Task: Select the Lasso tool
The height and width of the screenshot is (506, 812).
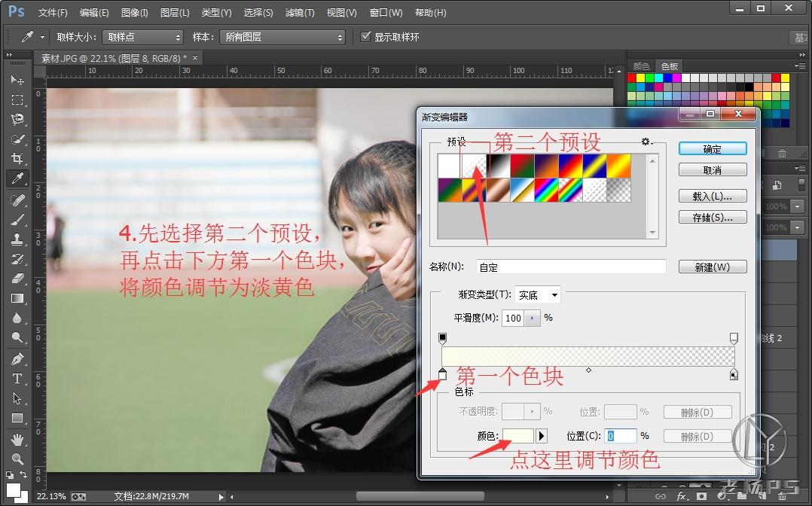Action: click(x=17, y=119)
